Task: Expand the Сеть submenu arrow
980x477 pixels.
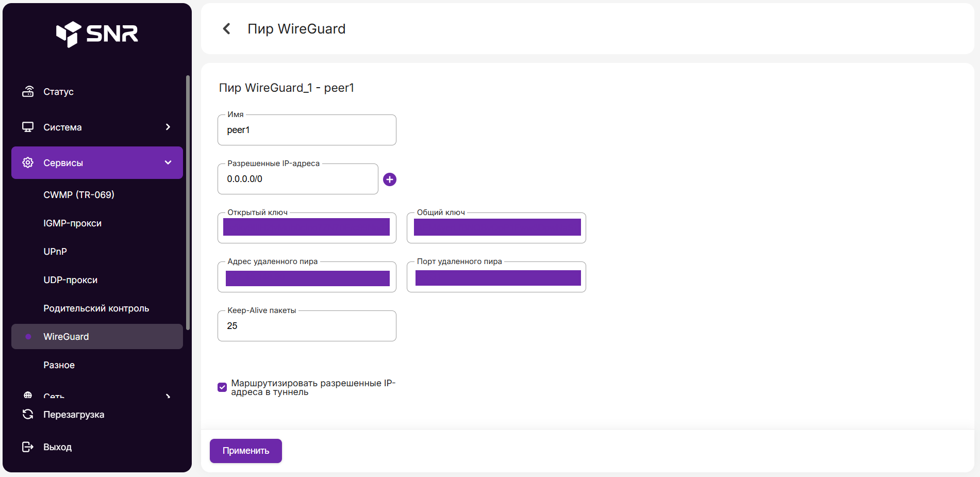Action: pyautogui.click(x=168, y=396)
